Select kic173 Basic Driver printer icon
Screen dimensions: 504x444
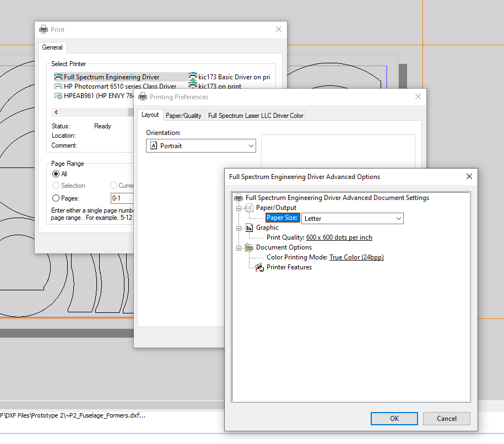click(x=193, y=77)
